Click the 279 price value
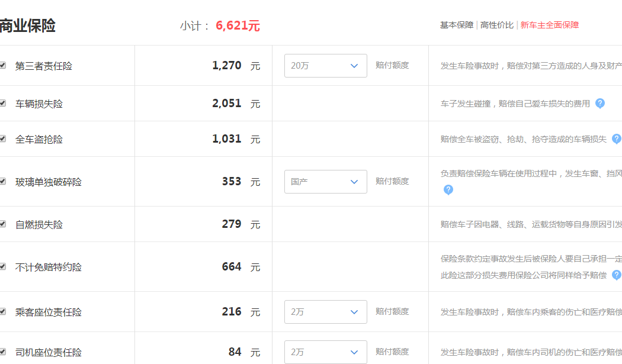The width and height of the screenshot is (622, 364). [232, 224]
